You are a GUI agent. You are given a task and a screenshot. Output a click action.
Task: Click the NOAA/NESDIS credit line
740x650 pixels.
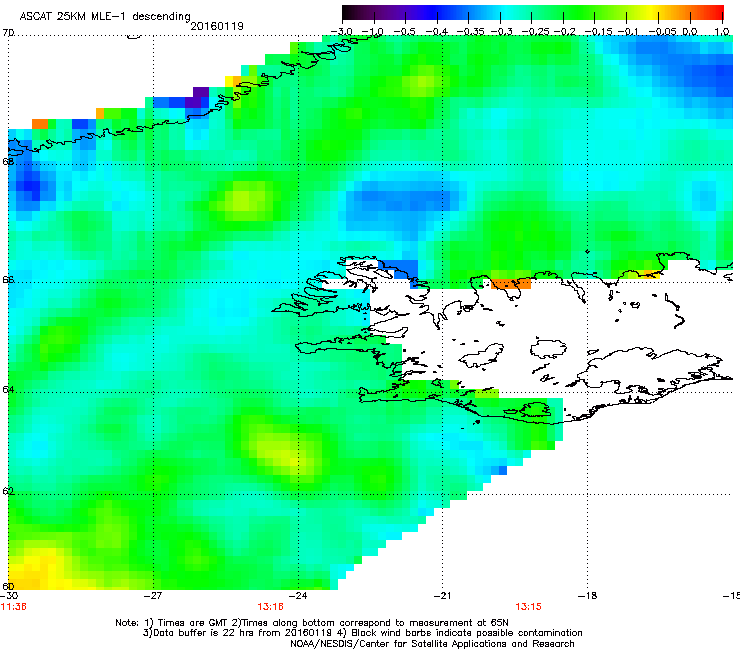[x=432, y=644]
